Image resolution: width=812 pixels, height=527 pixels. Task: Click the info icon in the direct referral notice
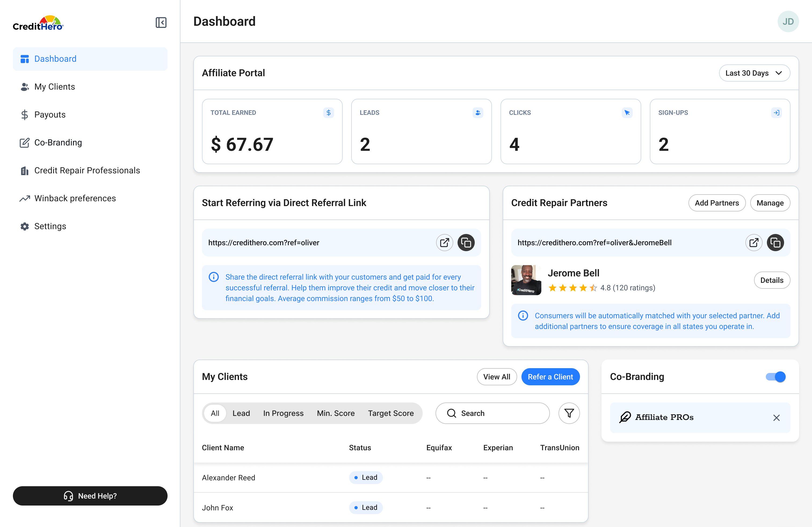[x=213, y=277]
